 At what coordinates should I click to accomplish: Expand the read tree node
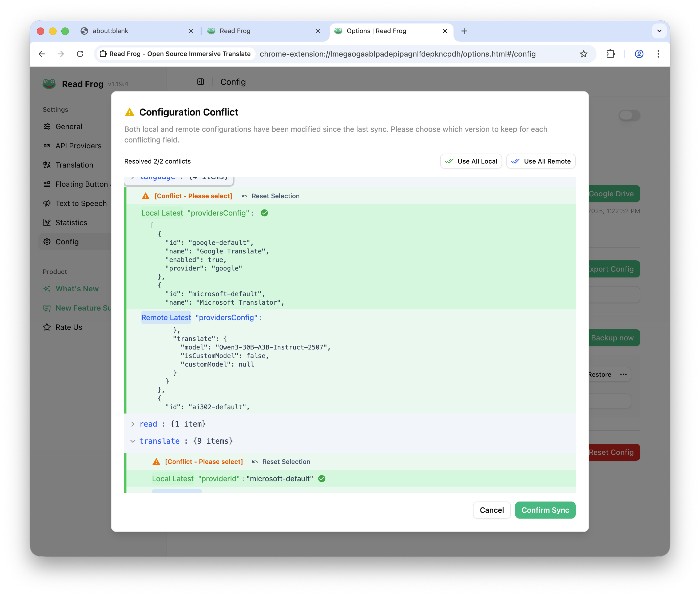pyautogui.click(x=133, y=424)
